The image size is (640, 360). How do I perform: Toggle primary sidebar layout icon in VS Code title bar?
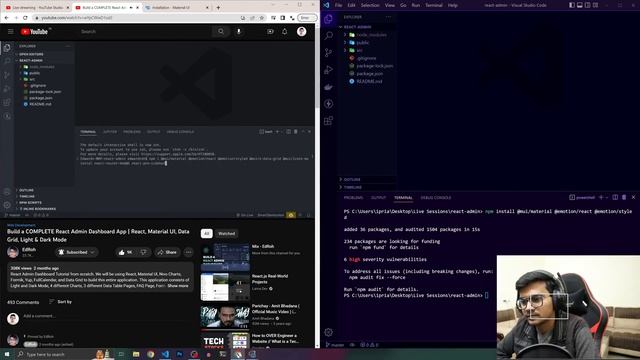tap(572, 5)
